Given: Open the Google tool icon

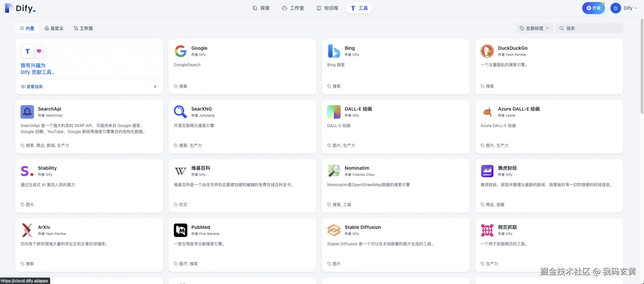Looking at the screenshot, I should pos(181,51).
